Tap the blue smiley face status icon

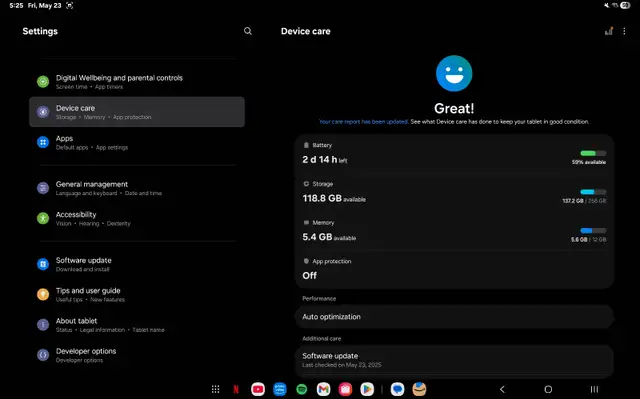[x=454, y=73]
